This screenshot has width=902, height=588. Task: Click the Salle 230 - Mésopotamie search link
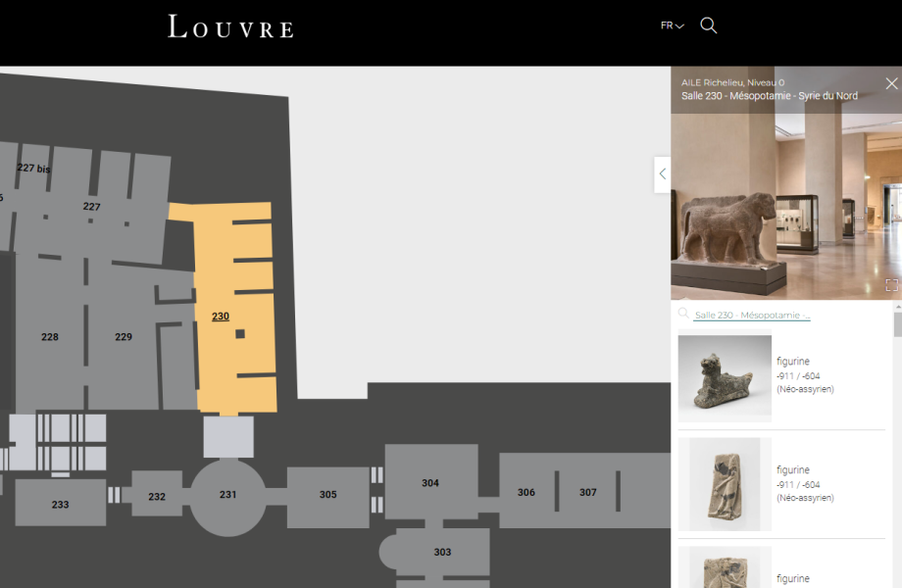752,315
